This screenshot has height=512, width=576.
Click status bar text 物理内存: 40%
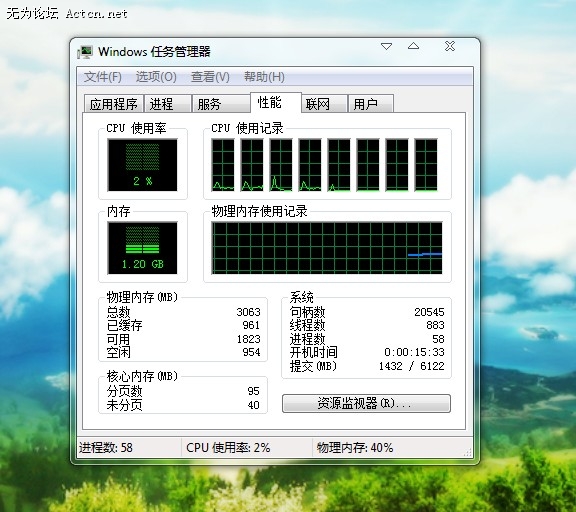click(355, 448)
